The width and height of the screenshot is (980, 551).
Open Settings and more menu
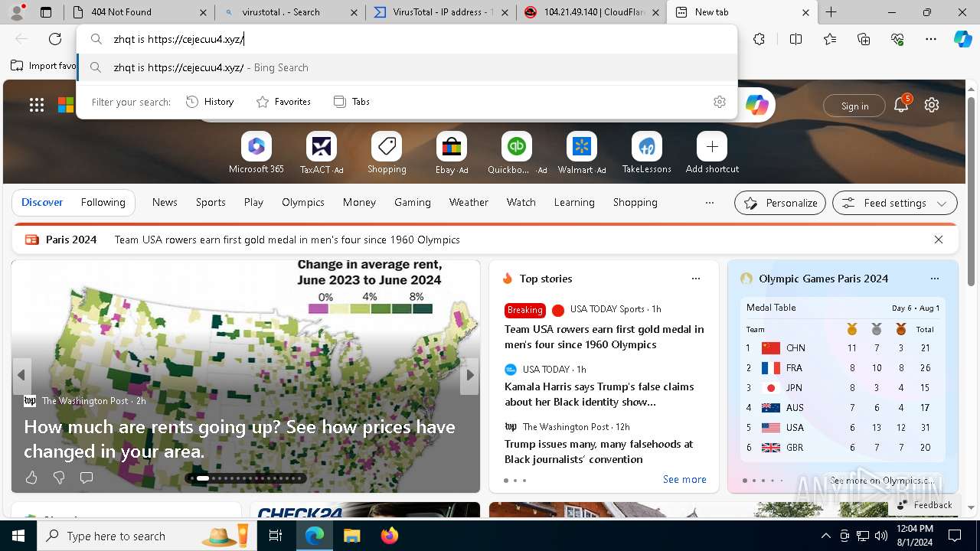pyautogui.click(x=931, y=39)
